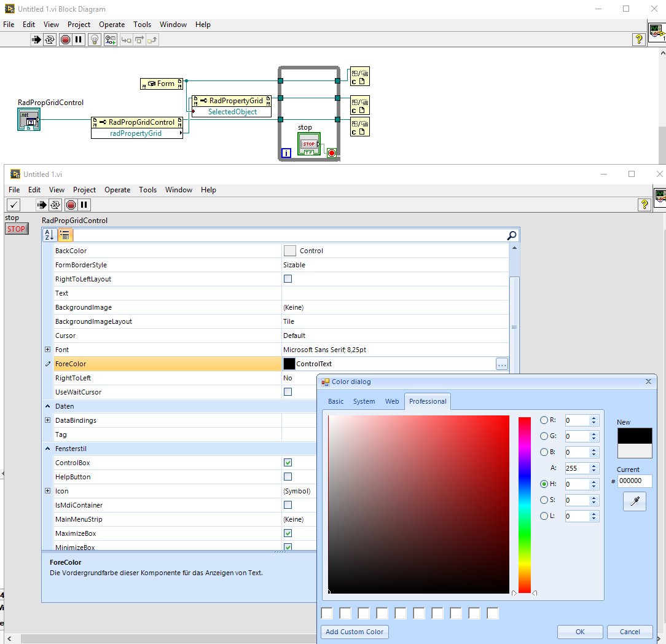Viewport: 666px width, 644px height.
Task: Click the alphabetical sort icon in property grid
Action: (49, 235)
